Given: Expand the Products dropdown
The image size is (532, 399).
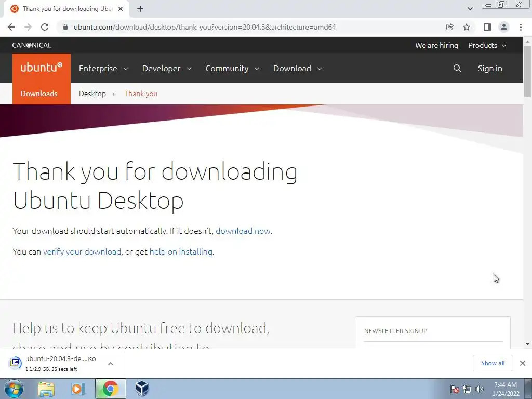Looking at the screenshot, I should [487, 45].
